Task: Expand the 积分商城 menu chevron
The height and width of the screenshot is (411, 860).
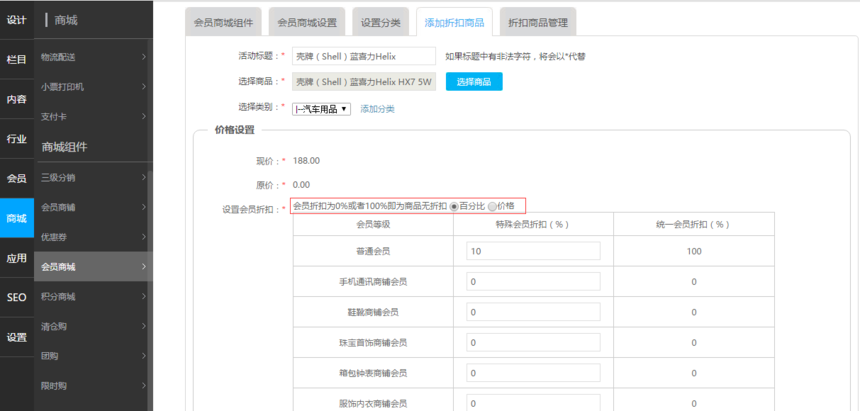Action: tap(144, 297)
